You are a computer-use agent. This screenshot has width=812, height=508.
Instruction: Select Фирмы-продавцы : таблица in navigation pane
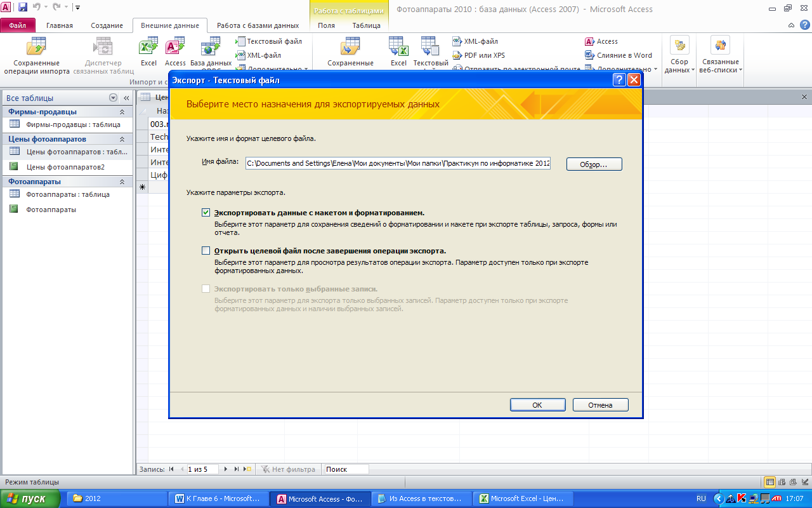point(66,124)
